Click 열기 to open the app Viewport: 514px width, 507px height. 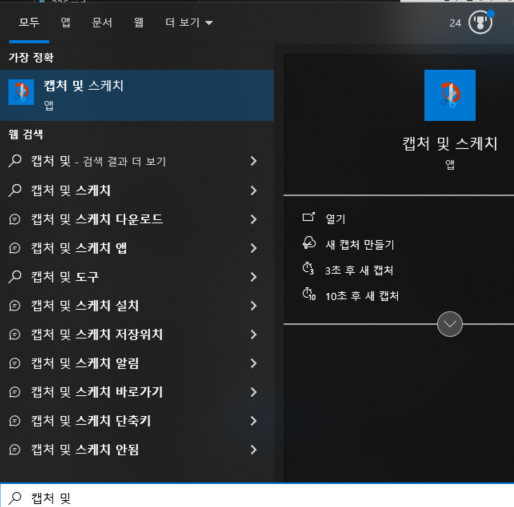point(335,219)
